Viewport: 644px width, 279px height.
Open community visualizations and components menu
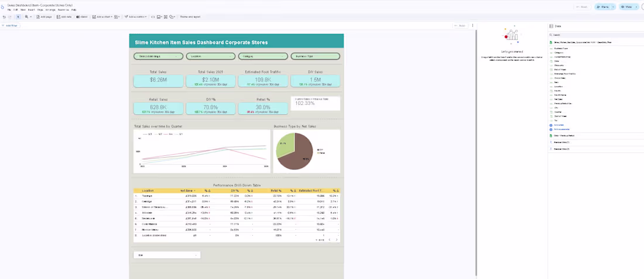point(117,17)
